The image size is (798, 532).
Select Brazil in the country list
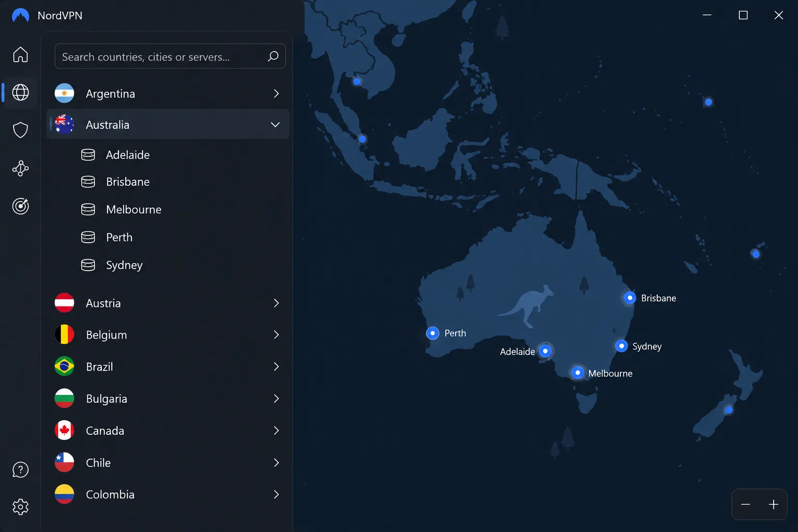[x=168, y=367]
